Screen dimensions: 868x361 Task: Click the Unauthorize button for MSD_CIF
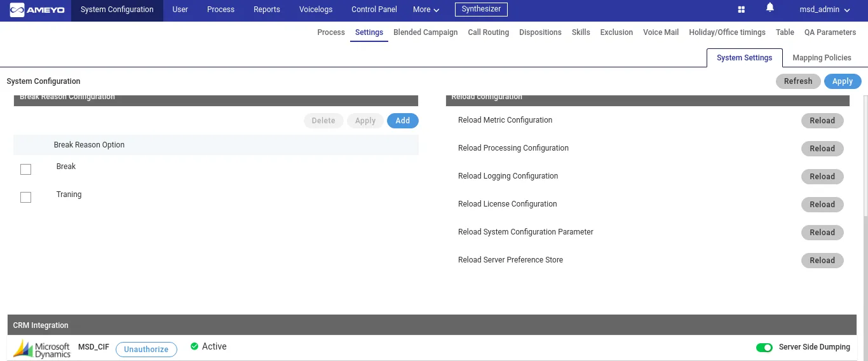pos(146,350)
